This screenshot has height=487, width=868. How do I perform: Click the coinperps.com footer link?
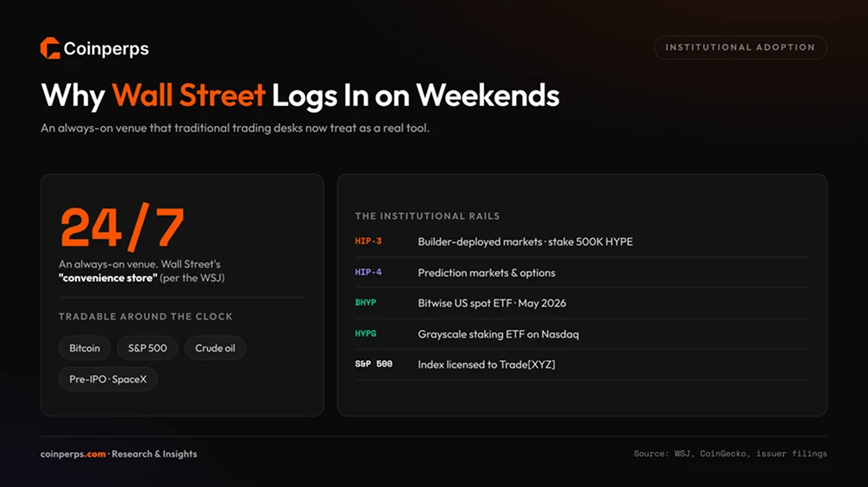coord(73,454)
